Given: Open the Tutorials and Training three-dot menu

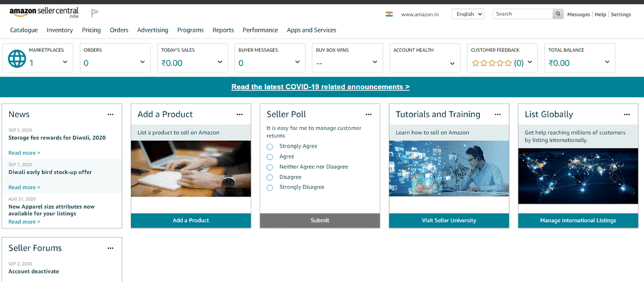Looking at the screenshot, I should pyautogui.click(x=498, y=115).
